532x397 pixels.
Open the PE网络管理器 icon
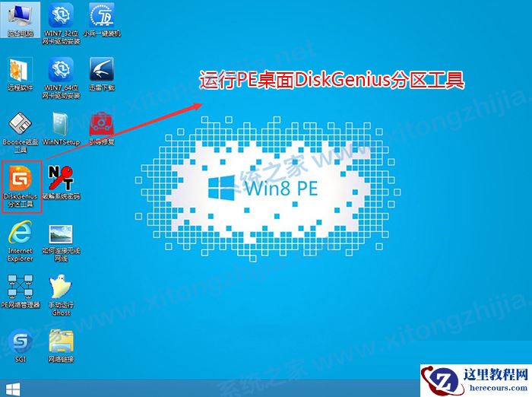20,291
